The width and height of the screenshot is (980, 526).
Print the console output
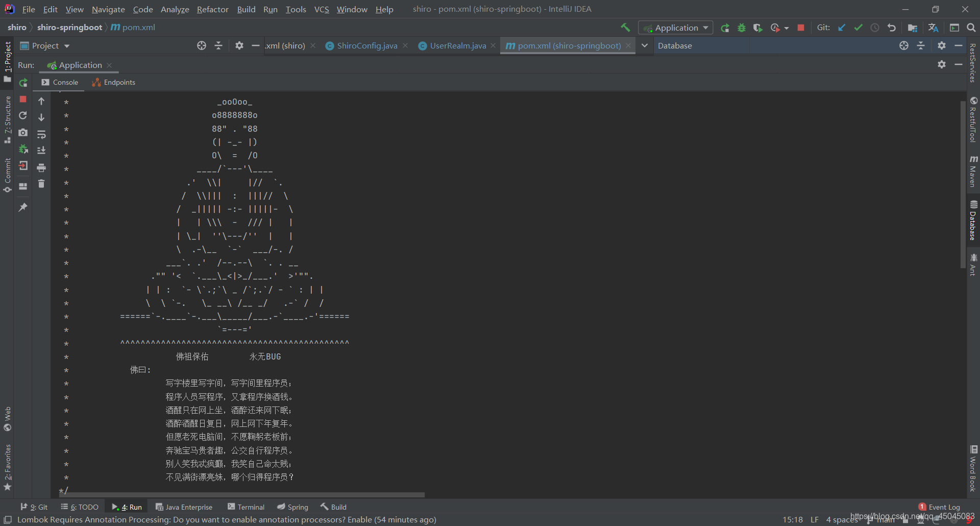coord(41,168)
